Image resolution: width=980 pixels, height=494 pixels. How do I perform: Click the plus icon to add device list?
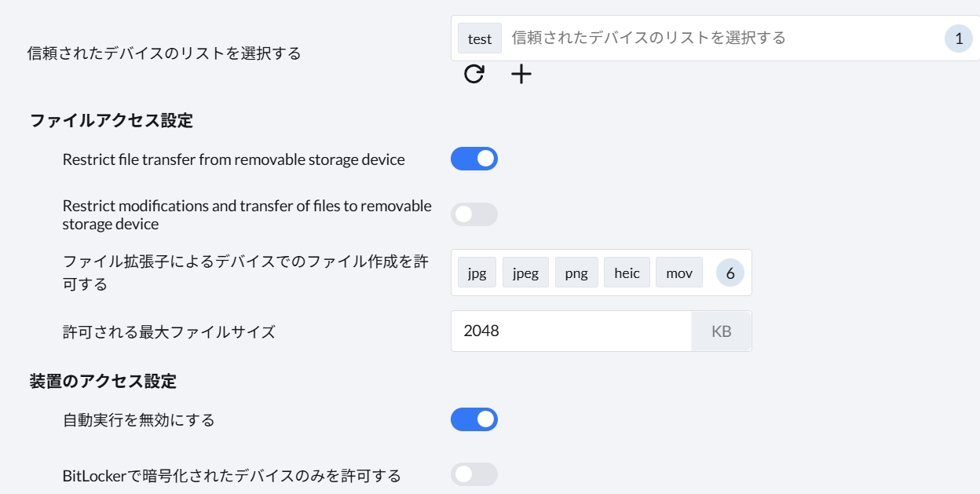pos(521,75)
